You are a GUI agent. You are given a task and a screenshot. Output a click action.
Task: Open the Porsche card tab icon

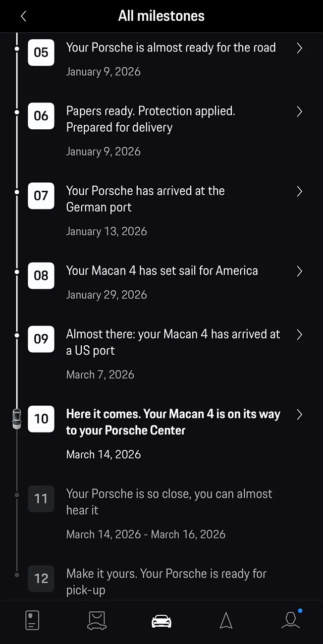click(32, 620)
